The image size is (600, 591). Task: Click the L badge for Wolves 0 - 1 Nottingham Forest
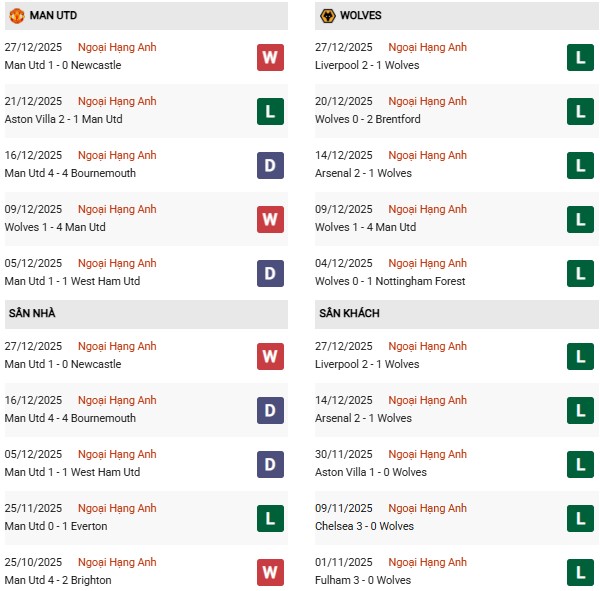click(x=580, y=273)
